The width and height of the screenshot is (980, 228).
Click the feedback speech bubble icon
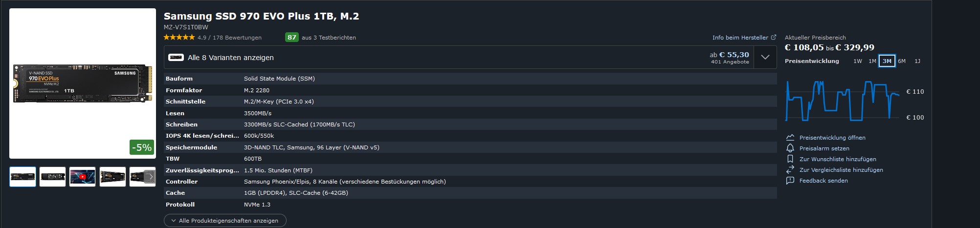(790, 181)
